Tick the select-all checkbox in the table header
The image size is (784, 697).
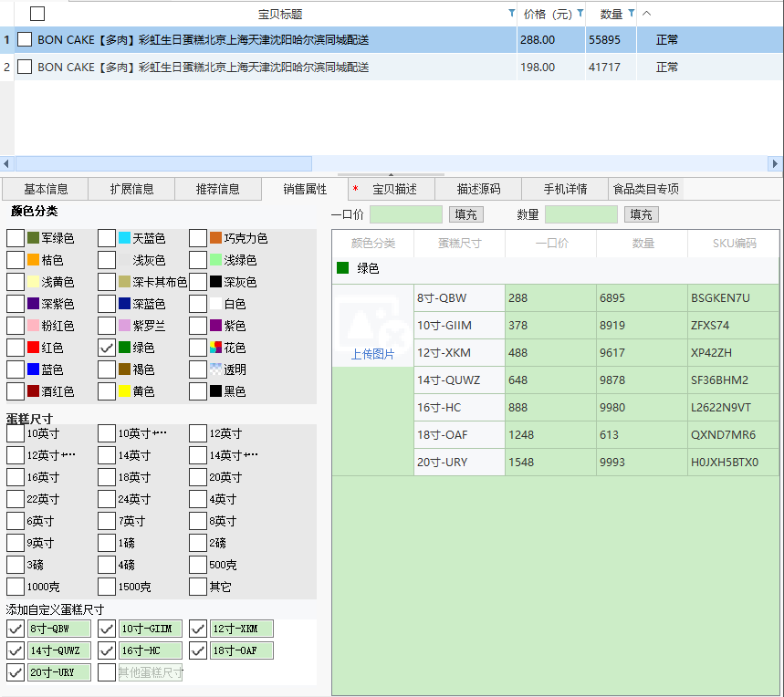[37, 14]
